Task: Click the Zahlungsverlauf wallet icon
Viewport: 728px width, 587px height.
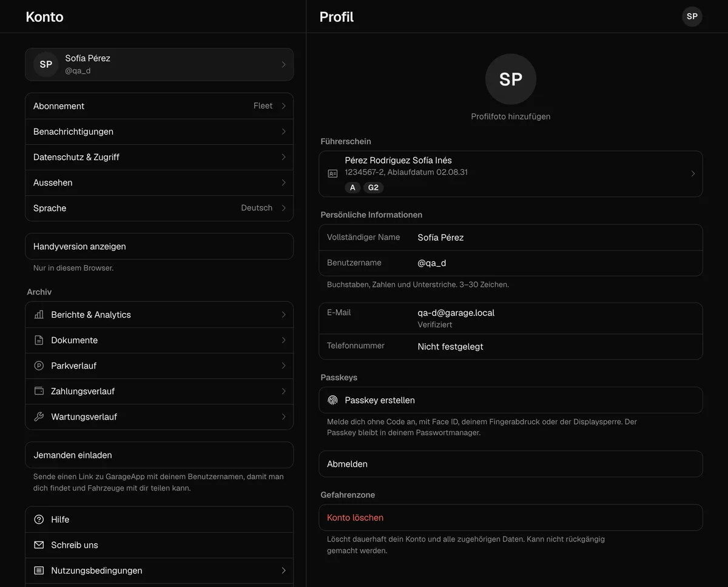Action: click(x=39, y=391)
